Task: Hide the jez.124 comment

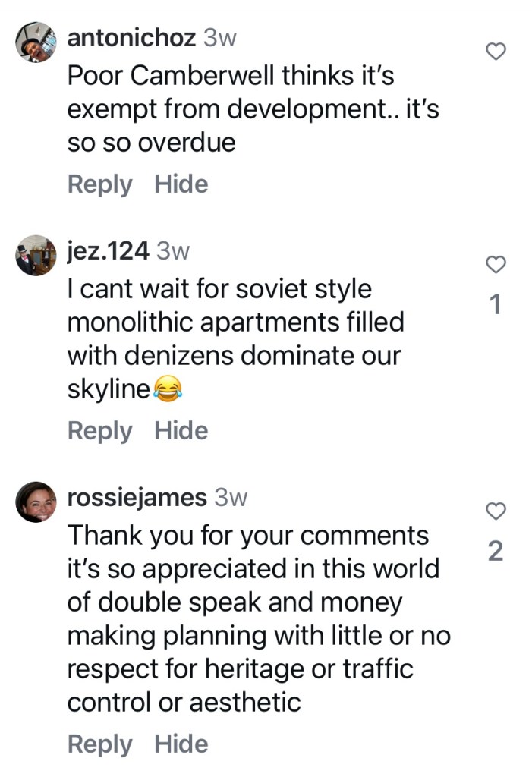Action: [x=181, y=431]
